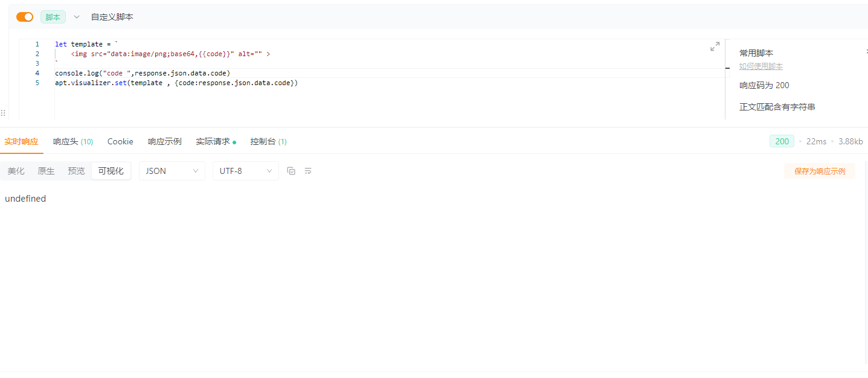868x378 pixels.
Task: Open the 响应头 (10) tab
Action: point(73,141)
